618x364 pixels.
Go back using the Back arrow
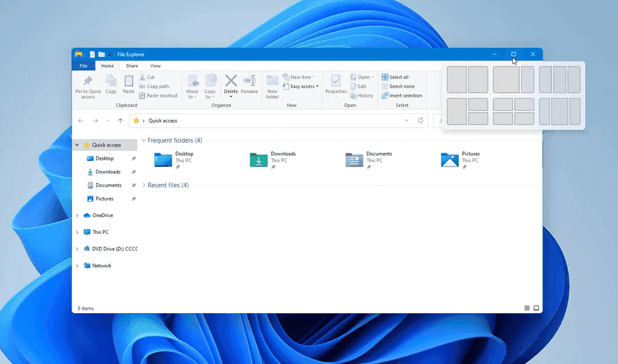coord(81,121)
